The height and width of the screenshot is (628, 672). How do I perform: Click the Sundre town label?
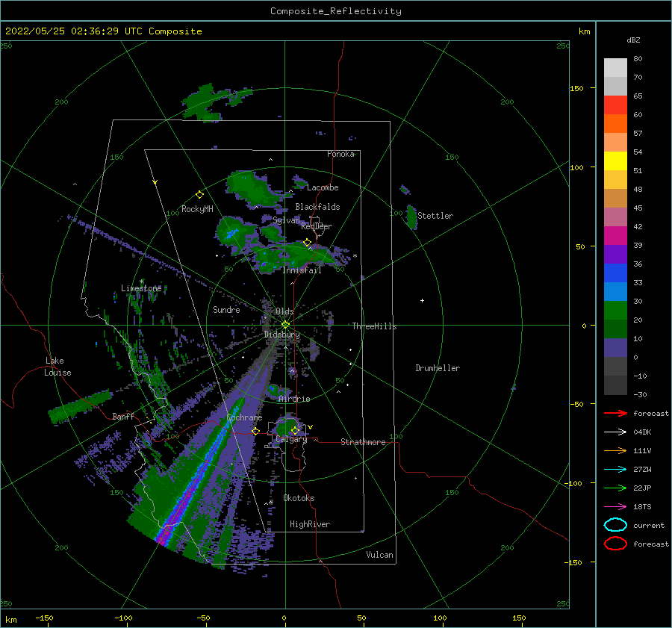point(226,309)
